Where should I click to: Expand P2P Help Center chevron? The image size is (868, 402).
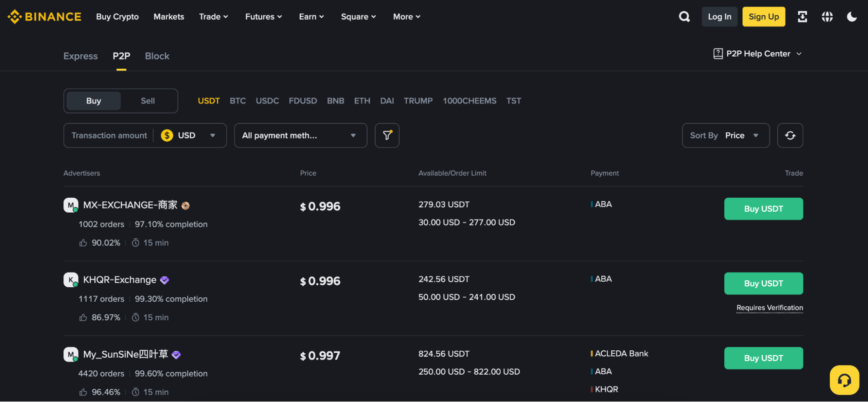[x=799, y=54]
